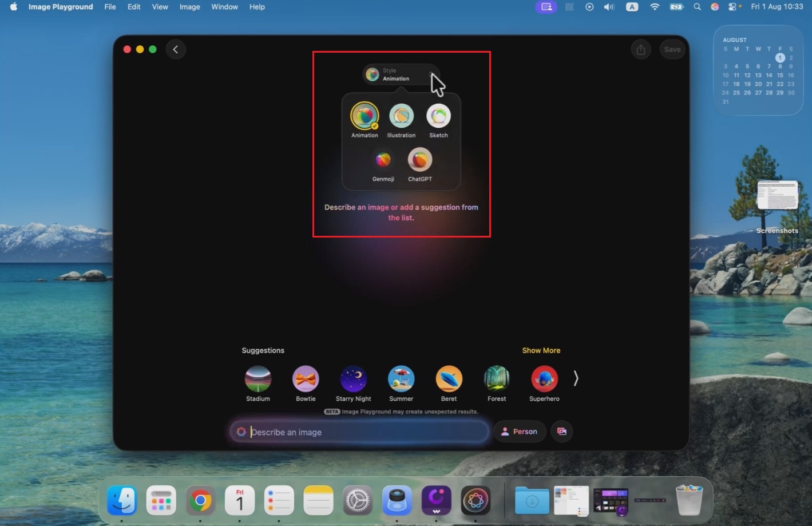The image size is (812, 526).
Task: Open the Screenshots stack on the desktop
Action: 777,207
